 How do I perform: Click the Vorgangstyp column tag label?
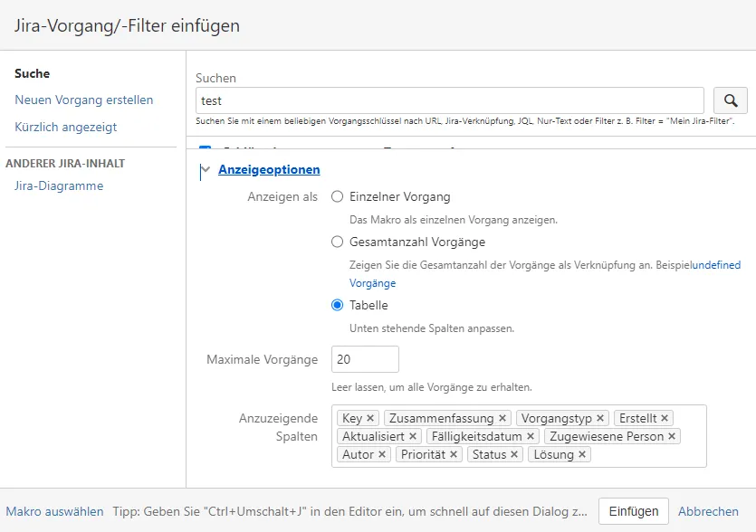(557, 418)
